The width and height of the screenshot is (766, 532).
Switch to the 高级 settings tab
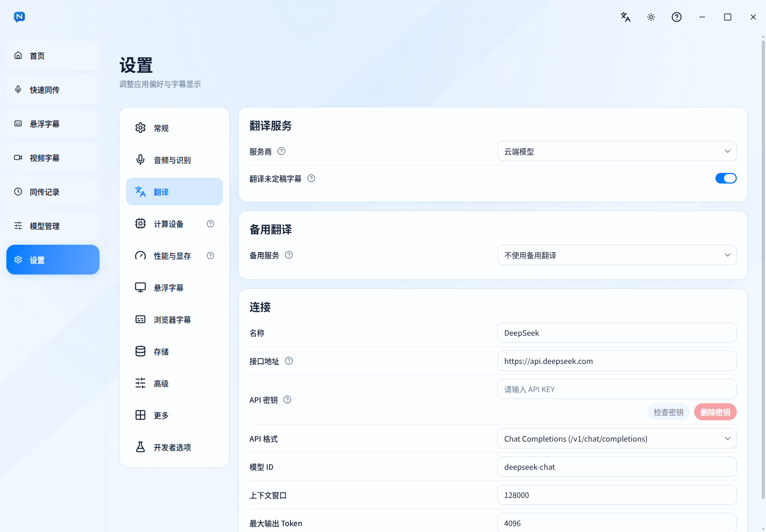[174, 383]
